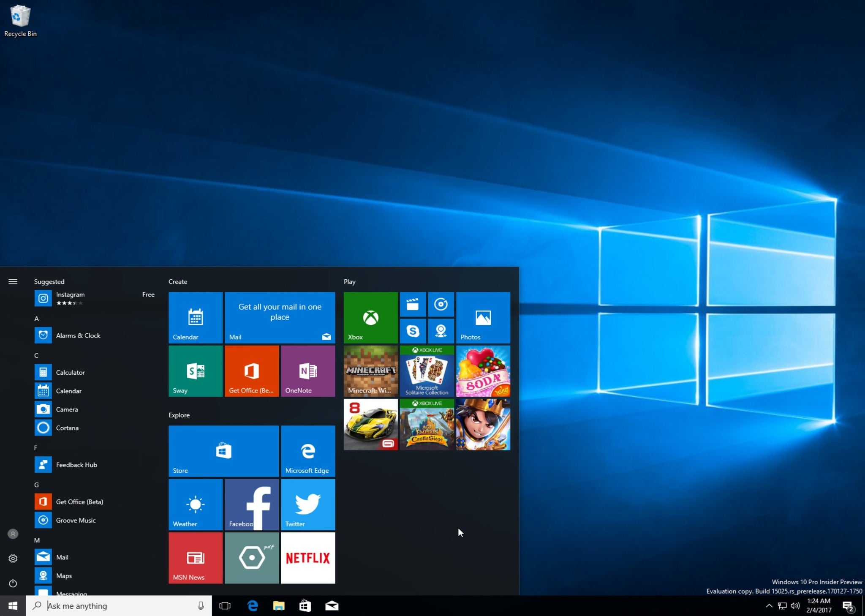This screenshot has width=865, height=616.
Task: Open the Groove Music small tile
Action: coord(441,304)
